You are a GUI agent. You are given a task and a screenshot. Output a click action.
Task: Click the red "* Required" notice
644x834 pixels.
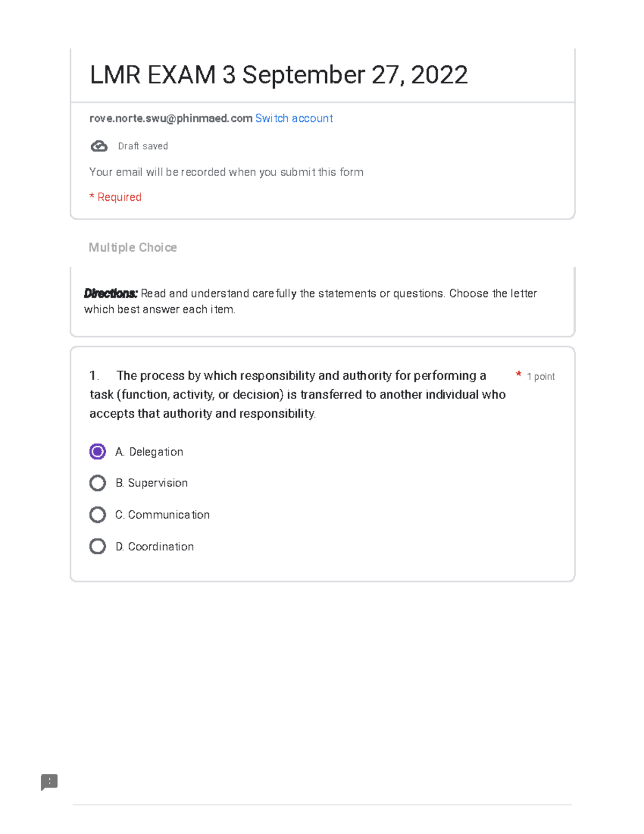coord(115,197)
